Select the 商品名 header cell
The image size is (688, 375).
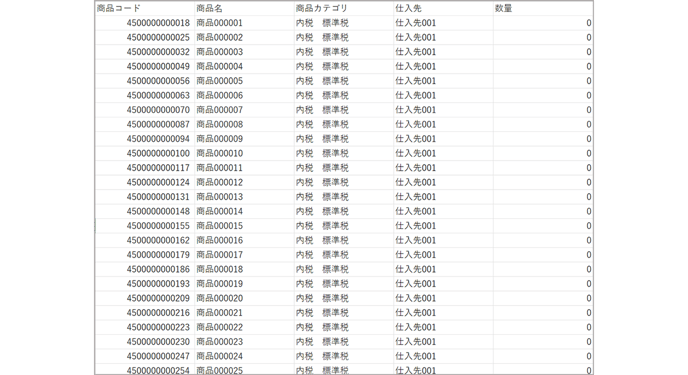244,8
